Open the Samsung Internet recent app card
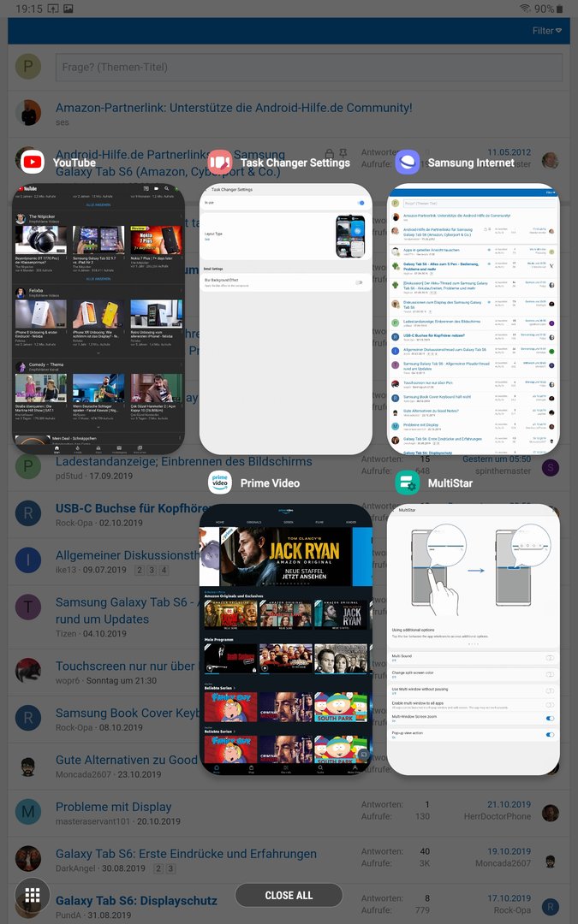Viewport: 578px width, 924px height. pos(473,319)
